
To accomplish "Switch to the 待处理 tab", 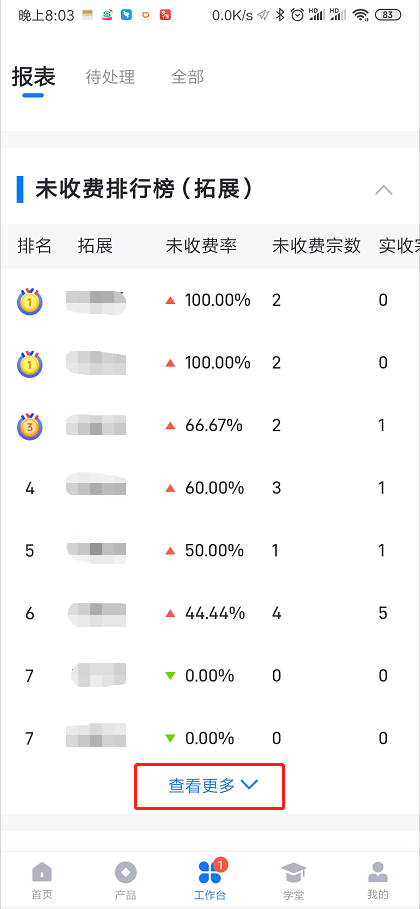I will click(110, 77).
